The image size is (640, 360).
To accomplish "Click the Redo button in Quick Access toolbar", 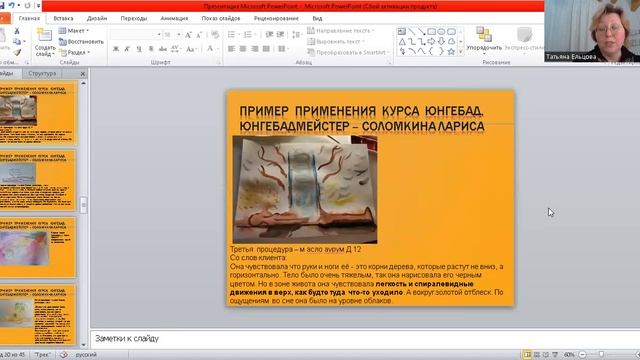I will point(27,5).
